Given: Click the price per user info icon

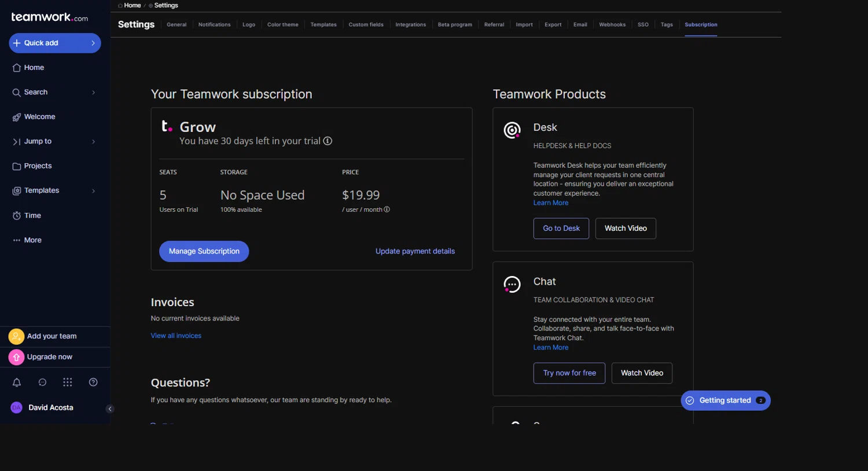Looking at the screenshot, I should click(387, 209).
